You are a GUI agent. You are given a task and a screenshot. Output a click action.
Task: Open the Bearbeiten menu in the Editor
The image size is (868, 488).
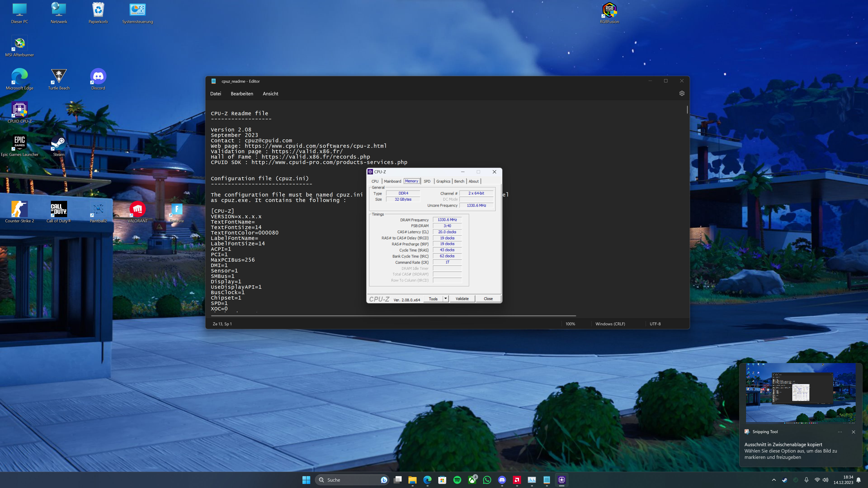242,93
